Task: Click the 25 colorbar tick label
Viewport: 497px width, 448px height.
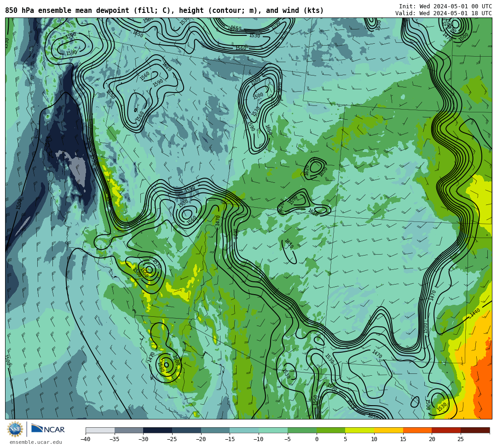Action: pos(461,439)
